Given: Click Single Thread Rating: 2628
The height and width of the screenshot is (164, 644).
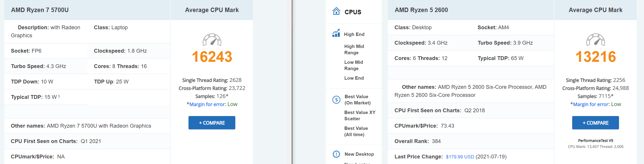Looking at the screenshot, I should (212, 80).
